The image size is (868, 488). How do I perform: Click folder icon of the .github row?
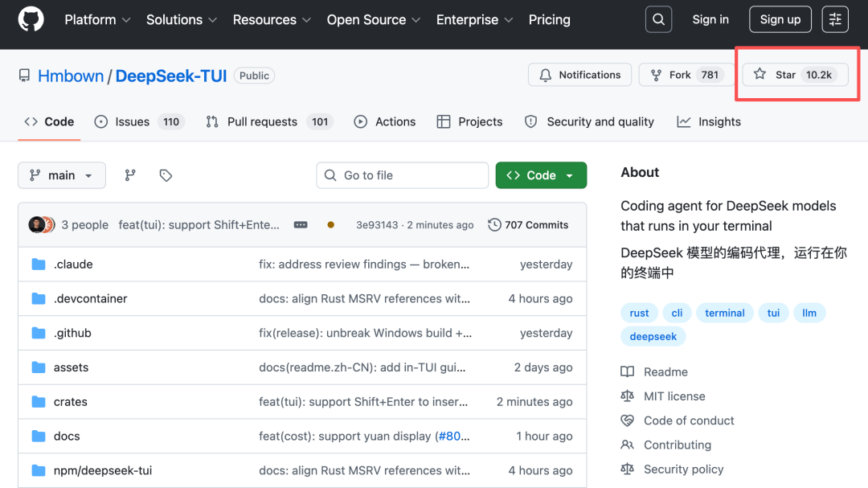click(x=39, y=333)
